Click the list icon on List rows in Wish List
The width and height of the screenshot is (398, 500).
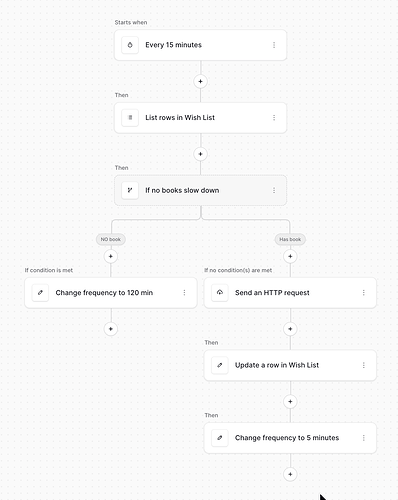click(130, 118)
